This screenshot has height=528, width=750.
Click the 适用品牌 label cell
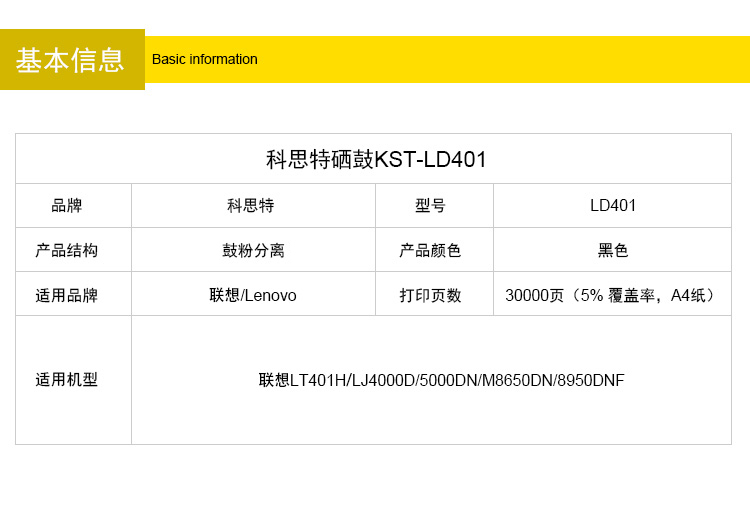click(x=67, y=295)
